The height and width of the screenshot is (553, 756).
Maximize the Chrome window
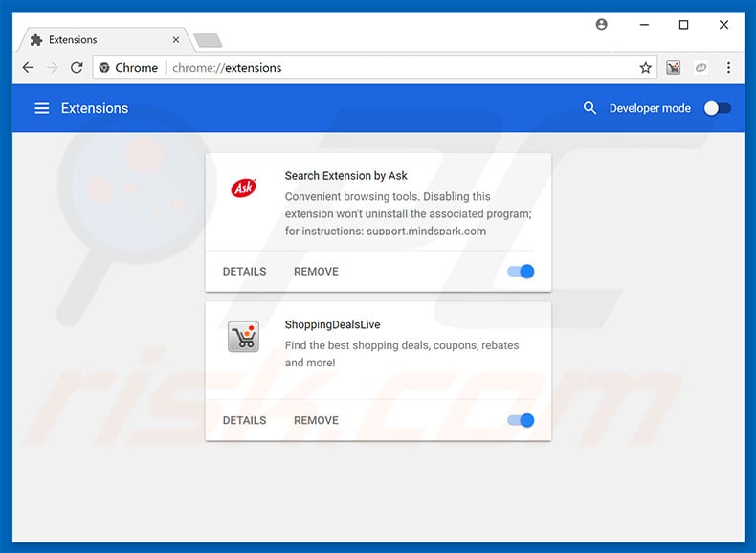pos(683,25)
